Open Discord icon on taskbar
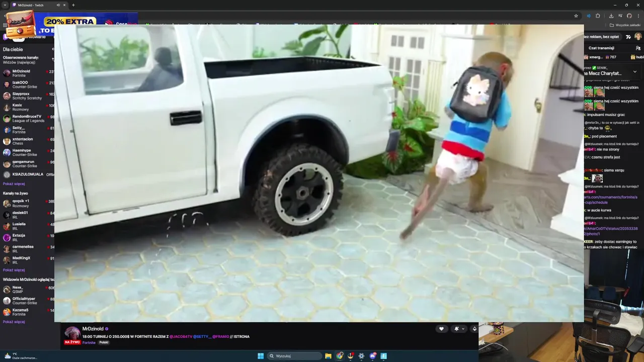The image size is (644, 362). click(x=373, y=356)
